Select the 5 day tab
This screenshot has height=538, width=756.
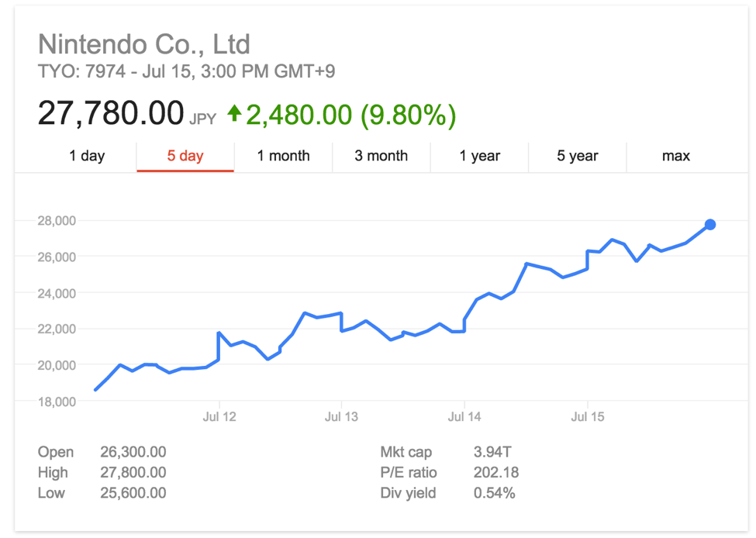pyautogui.click(x=185, y=156)
